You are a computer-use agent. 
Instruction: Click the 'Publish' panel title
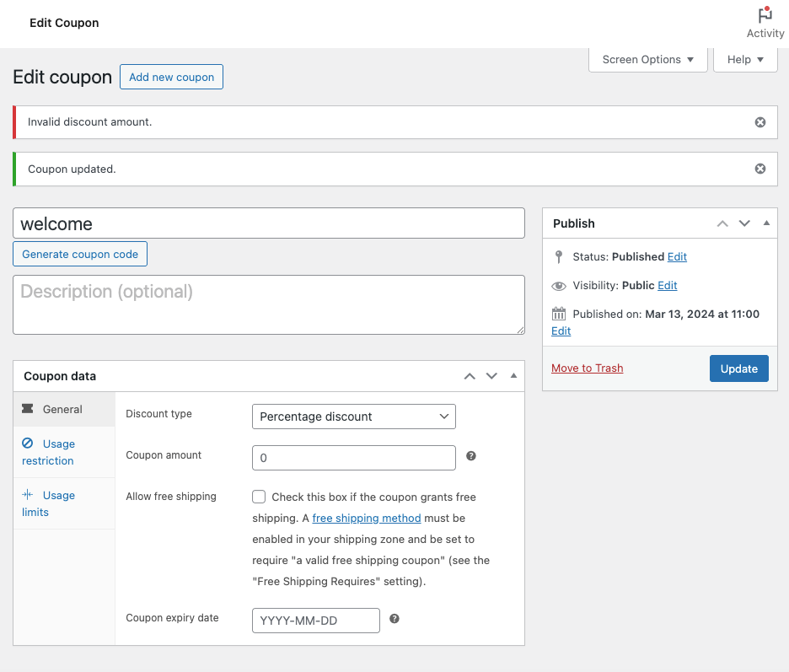pos(574,223)
